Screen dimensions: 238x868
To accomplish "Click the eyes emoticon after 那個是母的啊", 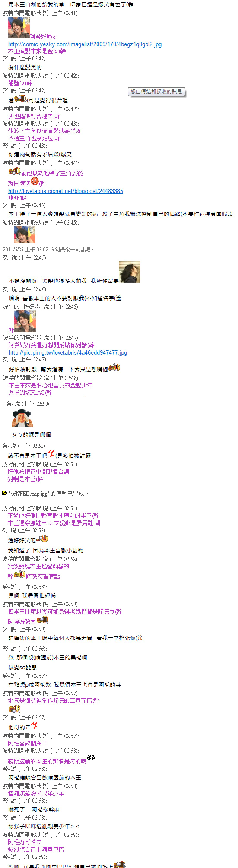I will click(91, 757).
